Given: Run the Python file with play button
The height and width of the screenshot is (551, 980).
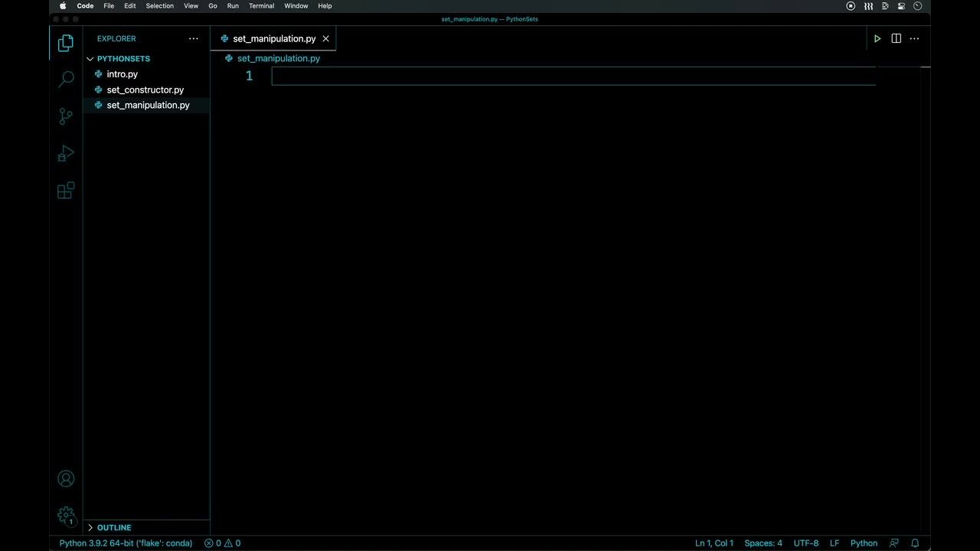Looking at the screenshot, I should click(x=877, y=38).
